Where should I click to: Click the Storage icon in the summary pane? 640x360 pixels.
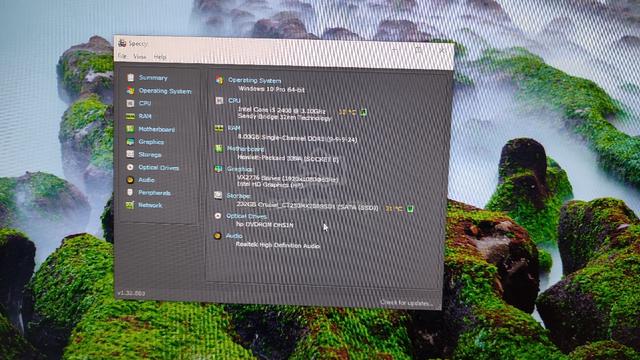(x=218, y=195)
